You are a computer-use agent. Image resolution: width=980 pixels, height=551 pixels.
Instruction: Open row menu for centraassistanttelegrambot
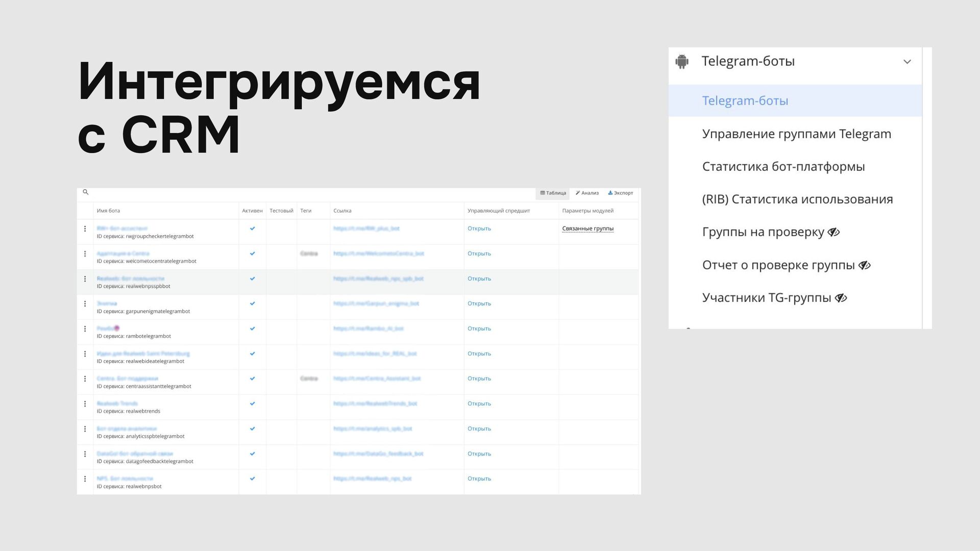tap(85, 379)
